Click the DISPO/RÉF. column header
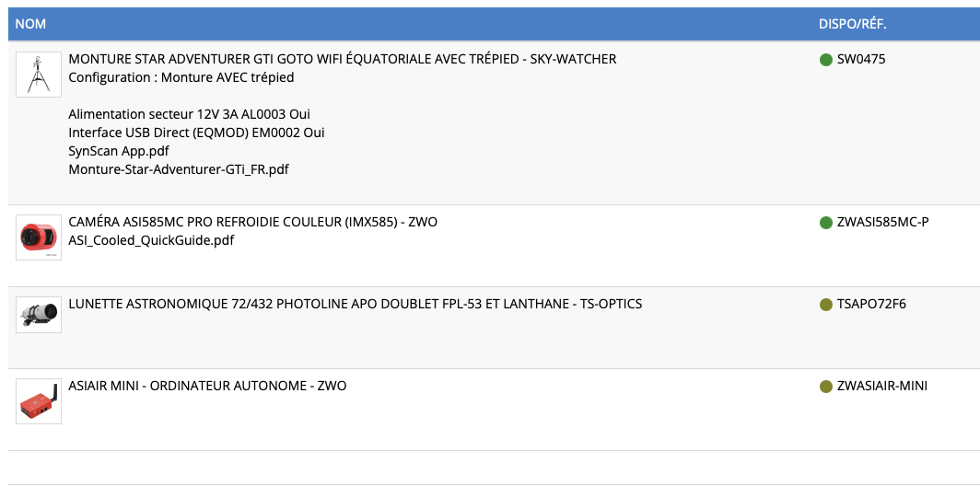This screenshot has height=486, width=980. (x=852, y=24)
